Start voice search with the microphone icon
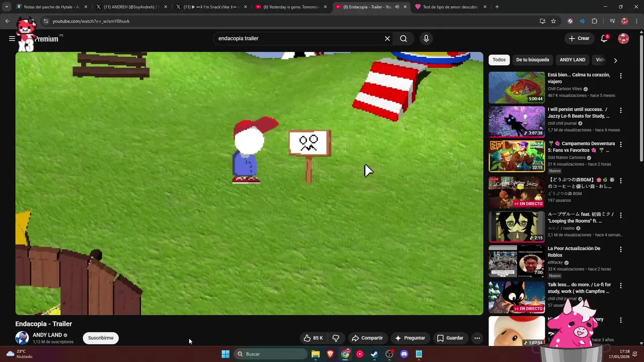This screenshot has height=362, width=644. click(426, 38)
